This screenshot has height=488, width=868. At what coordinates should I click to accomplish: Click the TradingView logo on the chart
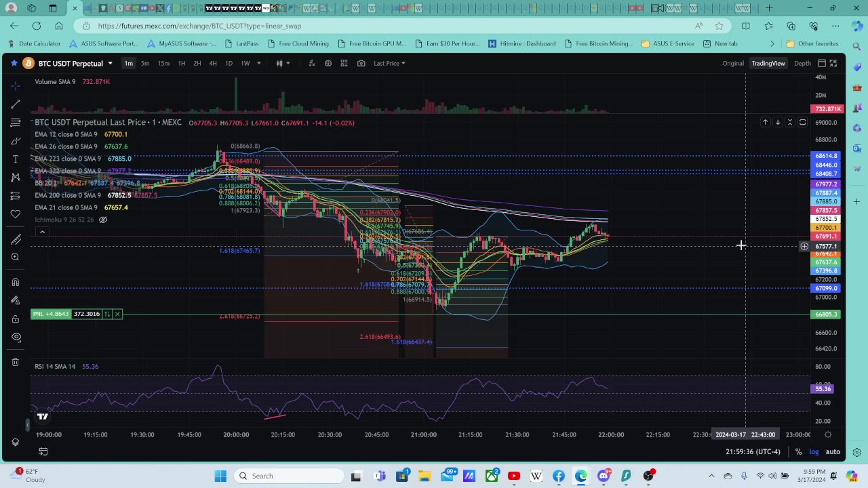(x=43, y=416)
